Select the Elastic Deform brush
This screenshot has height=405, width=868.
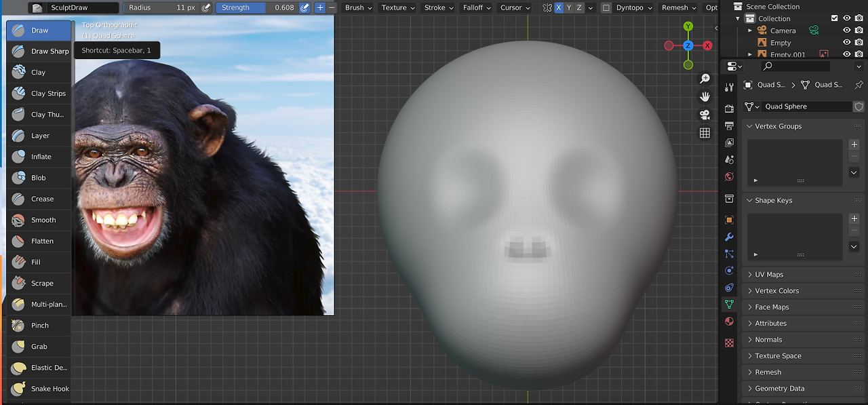point(39,368)
